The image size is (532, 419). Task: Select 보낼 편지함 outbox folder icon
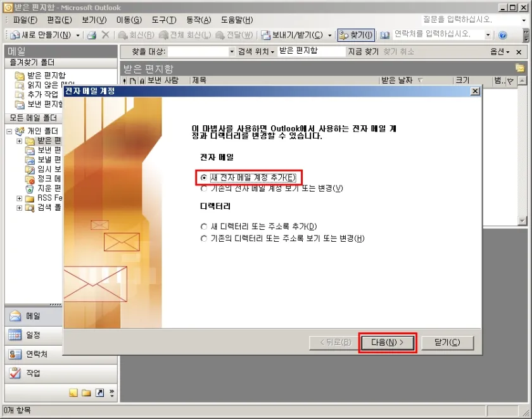(x=30, y=159)
